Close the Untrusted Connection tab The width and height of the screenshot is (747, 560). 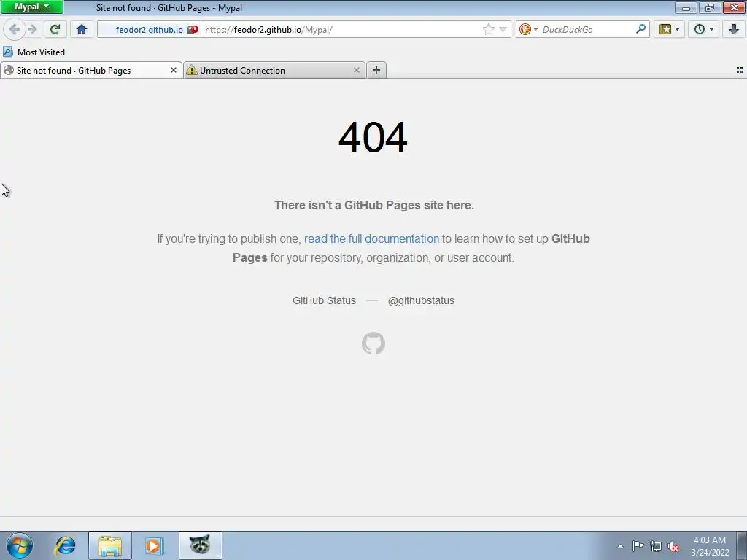click(x=356, y=70)
